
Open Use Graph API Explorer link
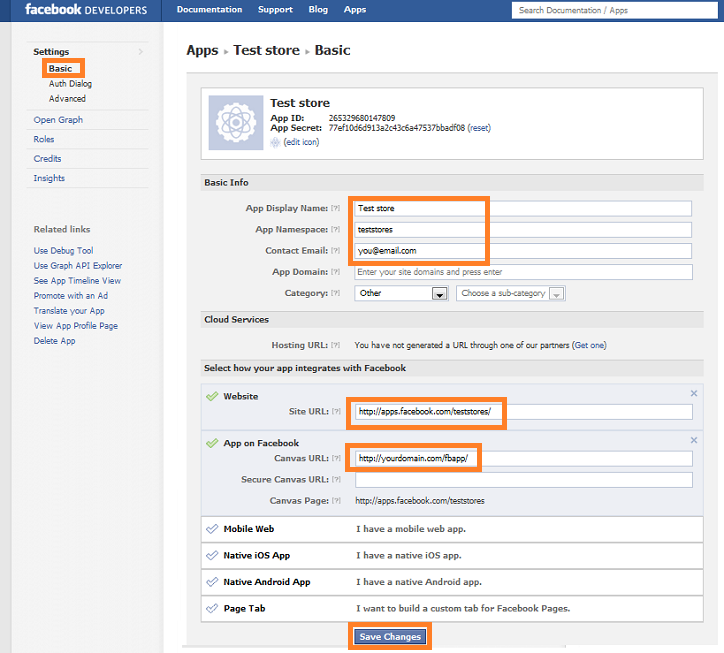(x=78, y=266)
